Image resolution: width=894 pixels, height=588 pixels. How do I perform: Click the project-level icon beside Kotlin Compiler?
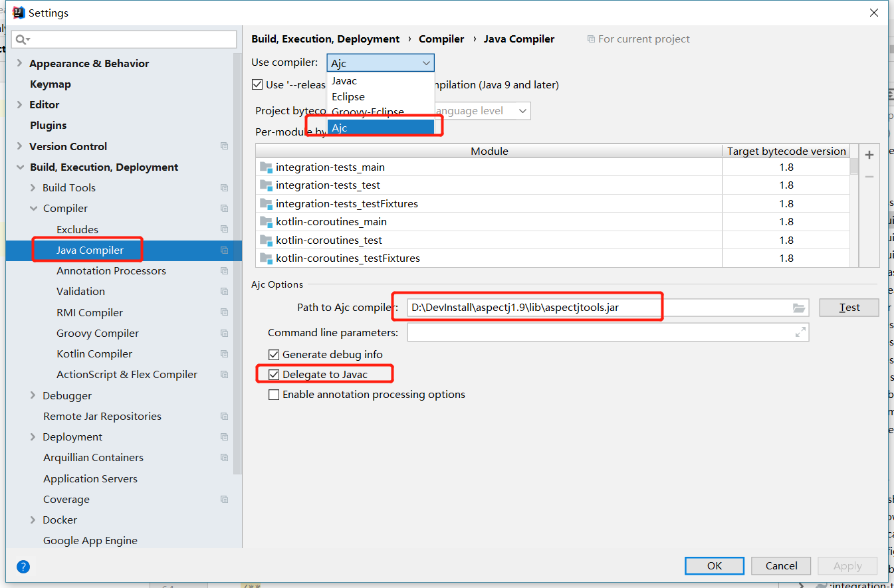(x=224, y=354)
